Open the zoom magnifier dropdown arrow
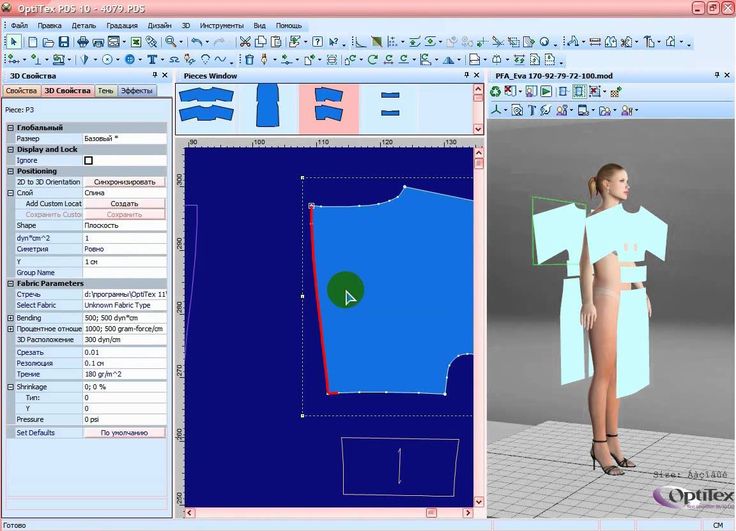The height and width of the screenshot is (531, 736). [181, 42]
